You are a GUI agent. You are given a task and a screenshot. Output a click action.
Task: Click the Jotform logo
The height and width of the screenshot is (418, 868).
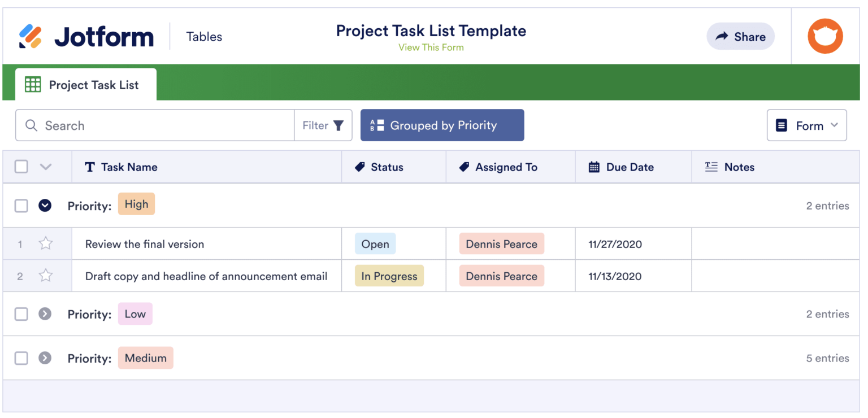click(x=85, y=36)
